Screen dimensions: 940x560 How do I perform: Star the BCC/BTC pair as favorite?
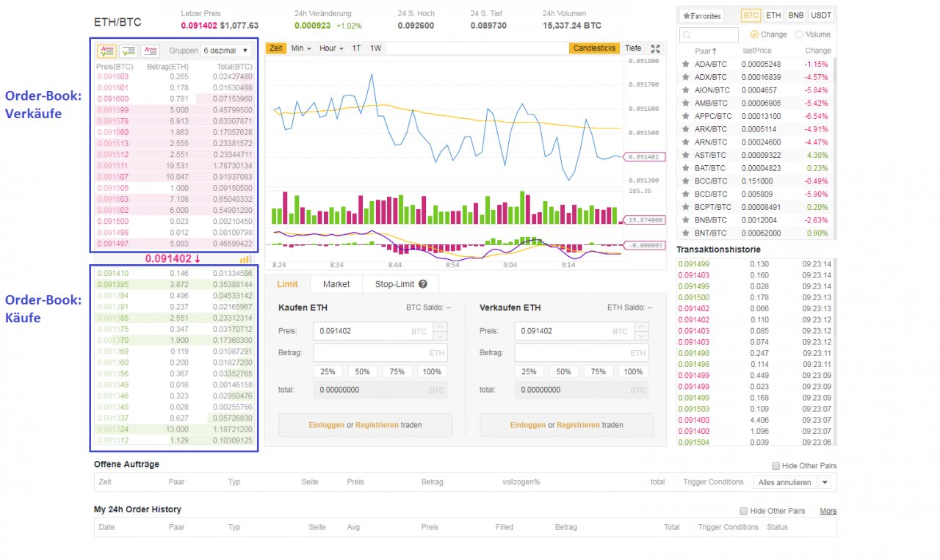click(685, 181)
